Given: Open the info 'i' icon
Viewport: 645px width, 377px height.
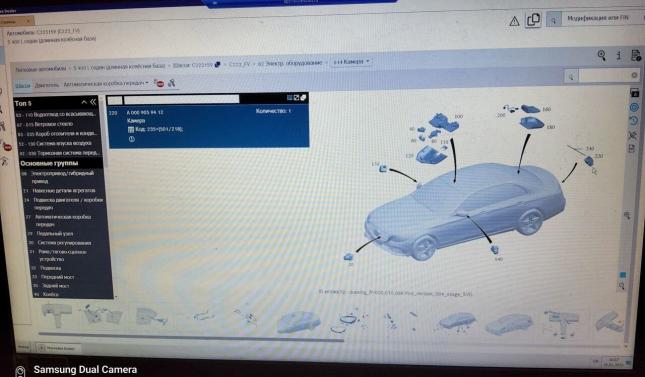Looking at the screenshot, I should click(619, 55).
